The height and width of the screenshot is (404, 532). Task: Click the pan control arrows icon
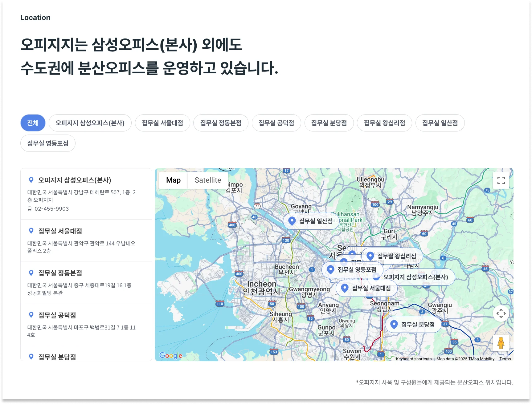click(501, 313)
